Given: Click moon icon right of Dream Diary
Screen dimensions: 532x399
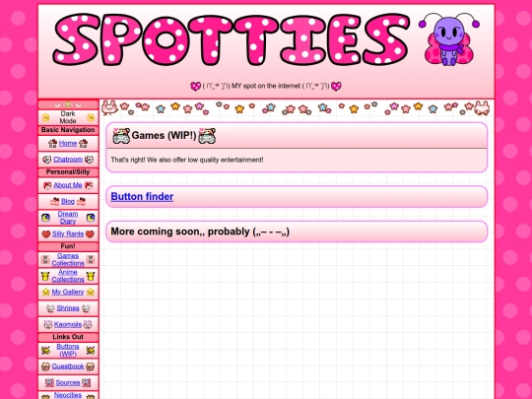Looking at the screenshot, I should pos(91,218).
